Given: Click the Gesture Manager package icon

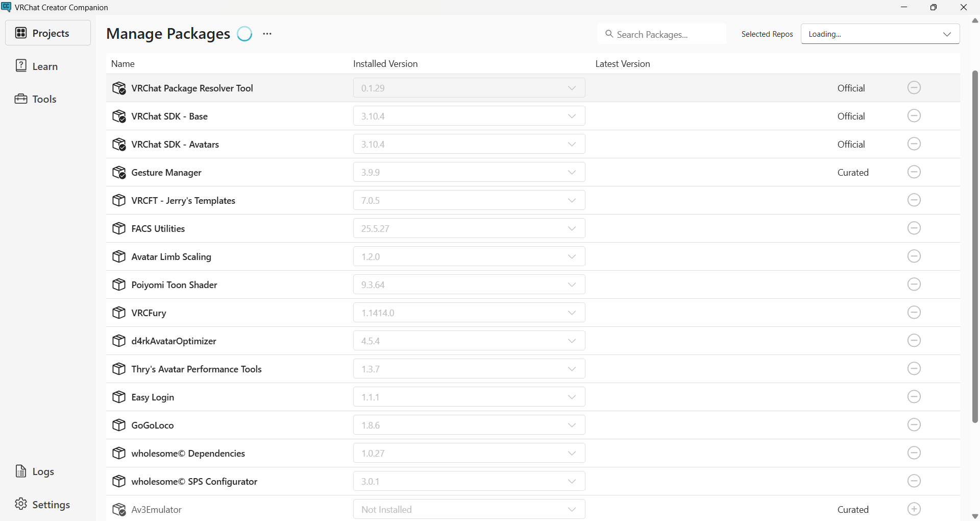Looking at the screenshot, I should click(x=119, y=172).
